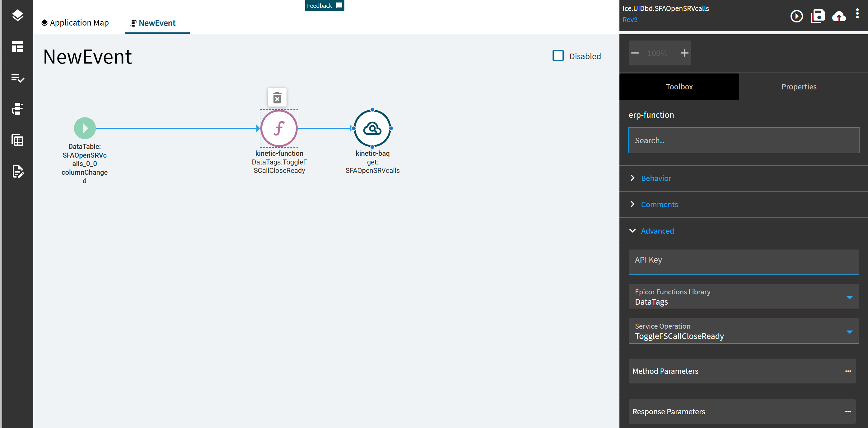
Task: Click the layers icon in left sidebar
Action: 17,15
